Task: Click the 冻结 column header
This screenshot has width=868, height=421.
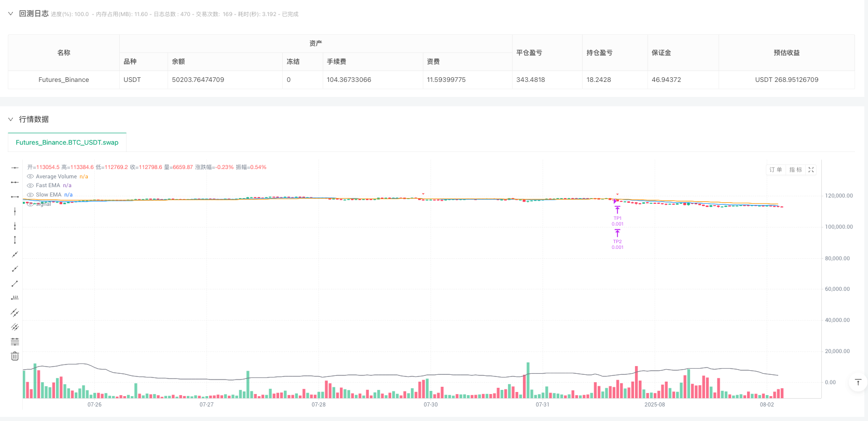Action: (x=302, y=62)
